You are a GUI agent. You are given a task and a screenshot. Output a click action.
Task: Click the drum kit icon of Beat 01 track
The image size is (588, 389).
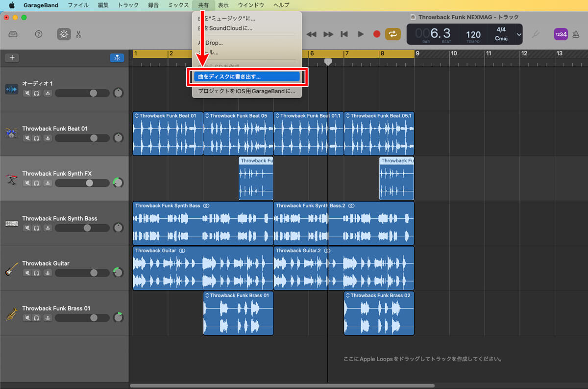click(12, 133)
